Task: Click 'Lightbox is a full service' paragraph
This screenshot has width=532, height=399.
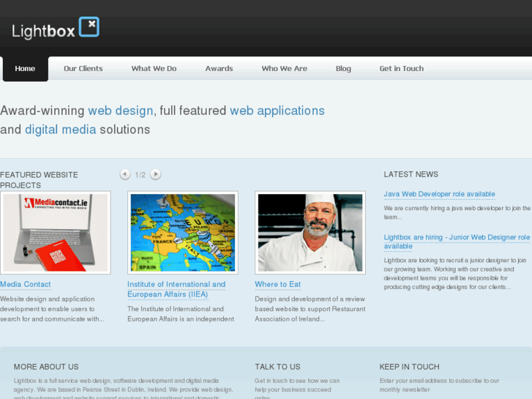Action: point(123,388)
